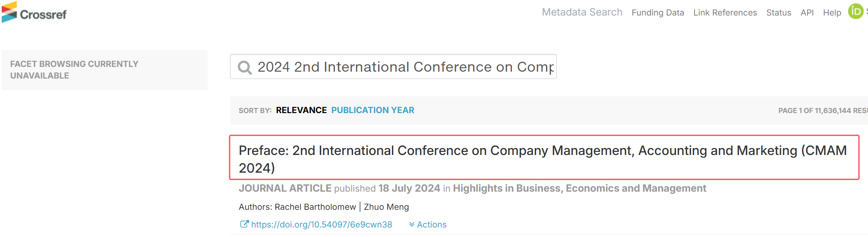Open Funding Data in top navigation
The width and height of the screenshot is (868, 237).
click(x=658, y=13)
